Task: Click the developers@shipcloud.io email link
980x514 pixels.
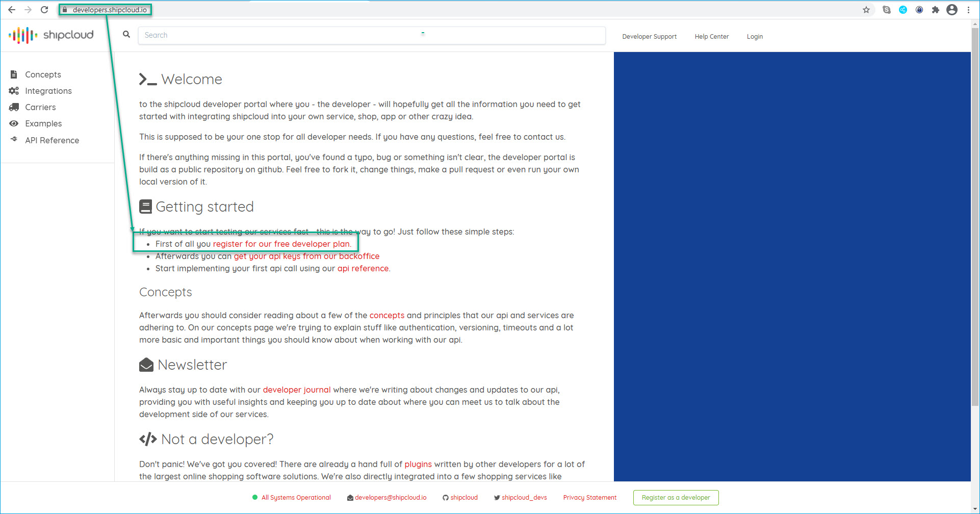Action: pyautogui.click(x=391, y=498)
